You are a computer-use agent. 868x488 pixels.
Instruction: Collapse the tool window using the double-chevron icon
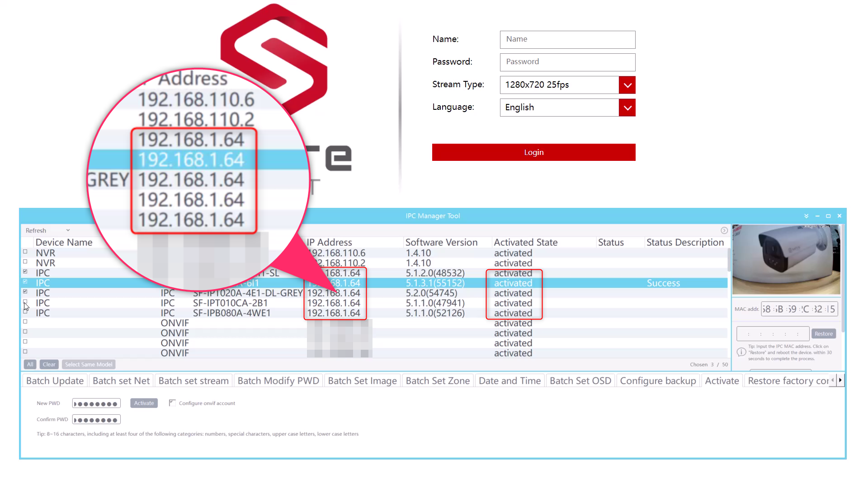tap(806, 216)
